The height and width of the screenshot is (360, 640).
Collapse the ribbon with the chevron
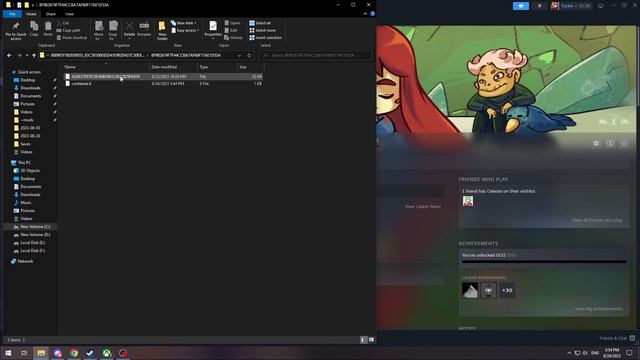point(365,14)
